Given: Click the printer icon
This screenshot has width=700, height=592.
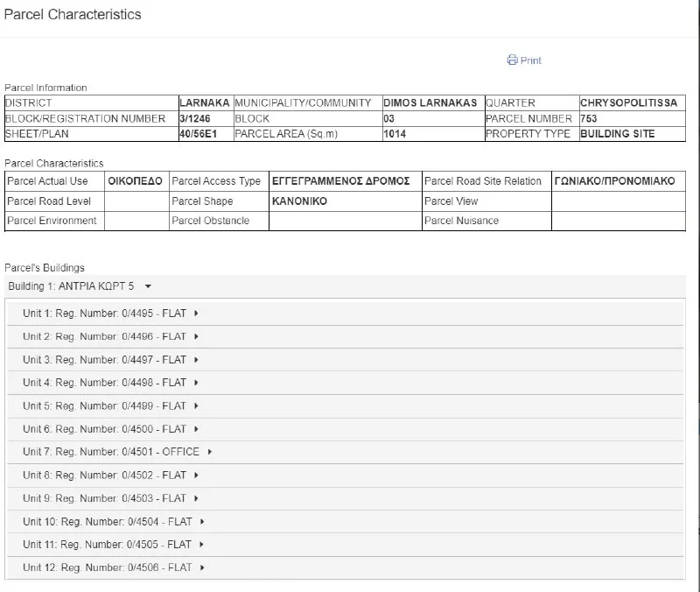Looking at the screenshot, I should click(512, 60).
